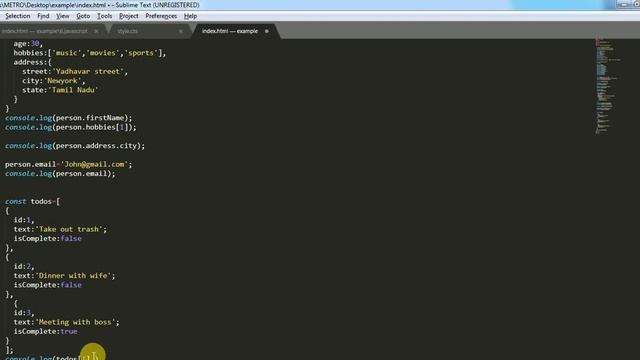The width and height of the screenshot is (640, 360).
Task: Close the inactive index.html javascript tab
Action: click(x=96, y=31)
